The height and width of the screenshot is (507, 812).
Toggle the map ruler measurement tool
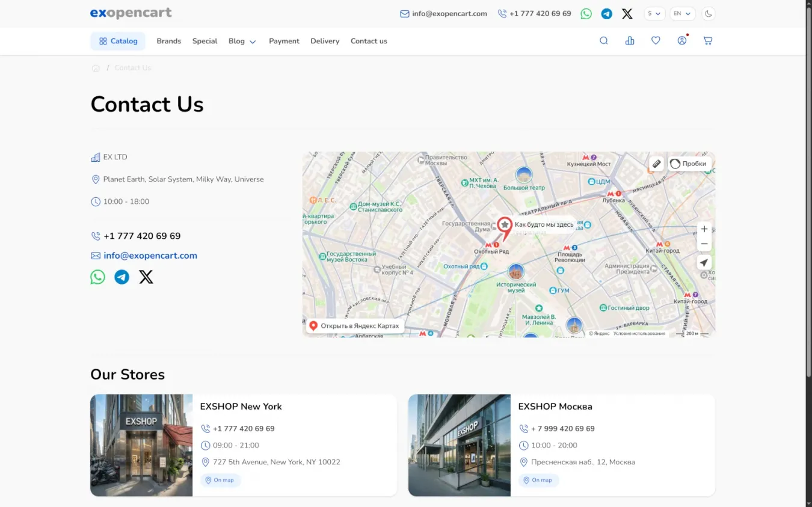(x=656, y=164)
